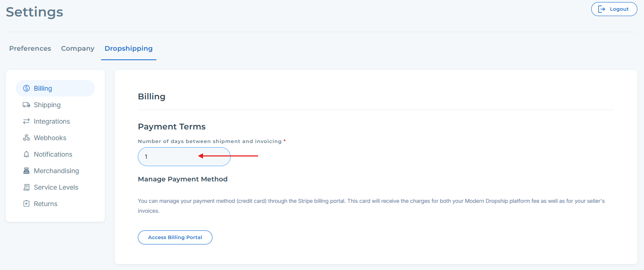
Task: Open the Access Billing Portal button
Action: 175,237
